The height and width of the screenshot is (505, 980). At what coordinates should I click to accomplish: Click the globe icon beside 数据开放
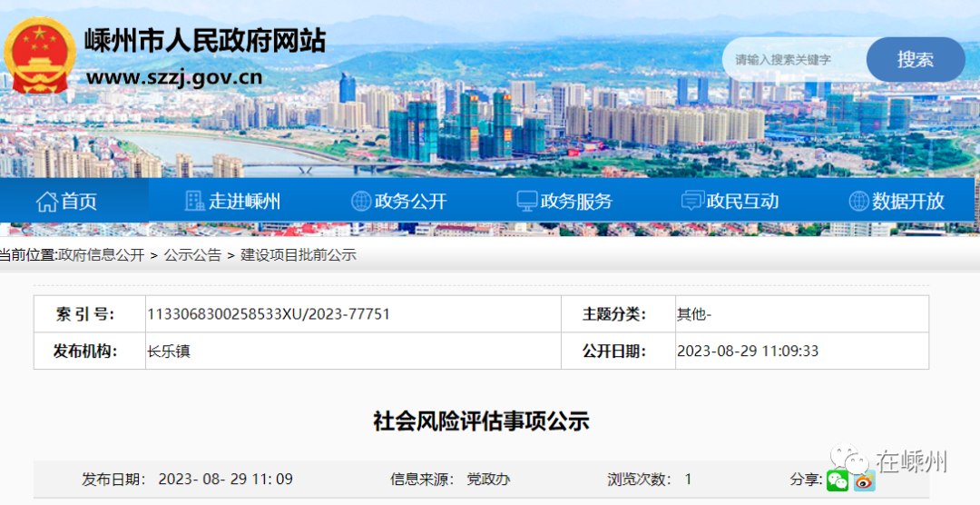click(x=858, y=202)
